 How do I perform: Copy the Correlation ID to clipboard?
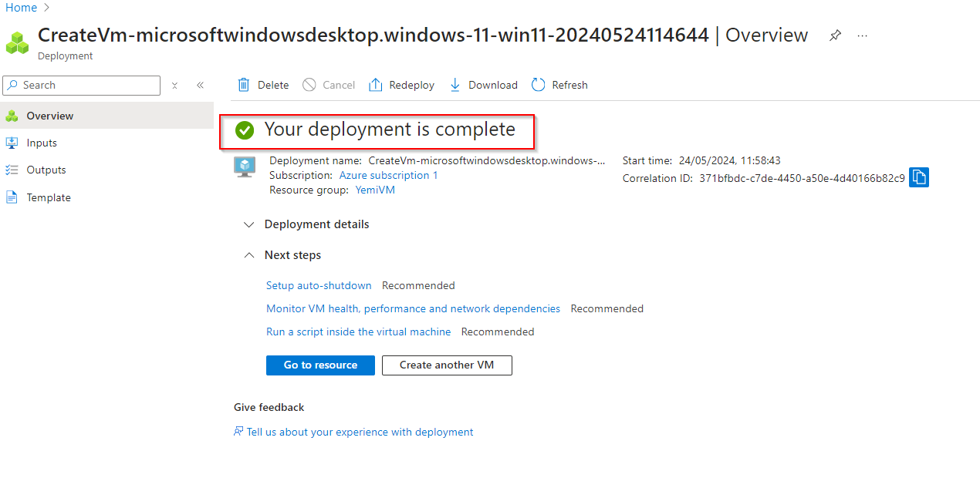[918, 178]
